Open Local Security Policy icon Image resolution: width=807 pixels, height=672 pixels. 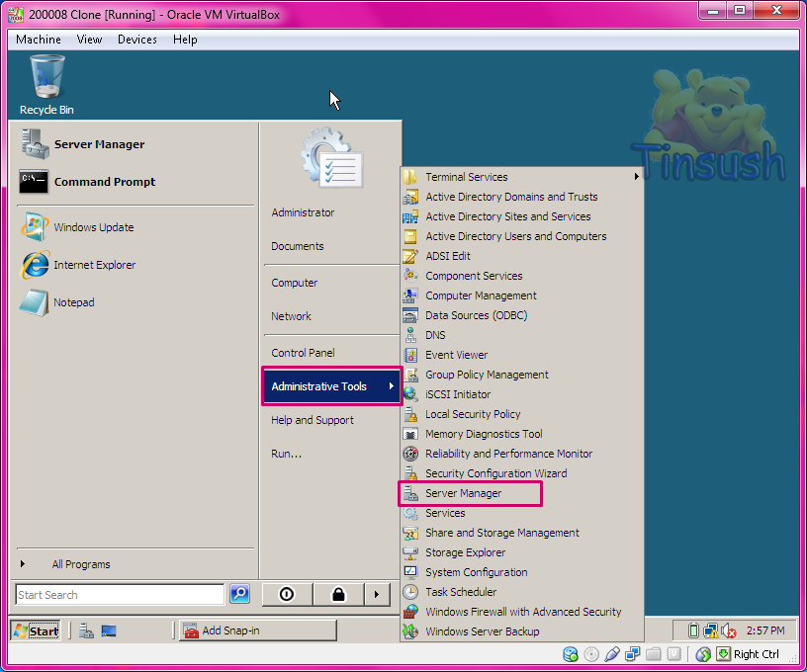[x=410, y=414]
